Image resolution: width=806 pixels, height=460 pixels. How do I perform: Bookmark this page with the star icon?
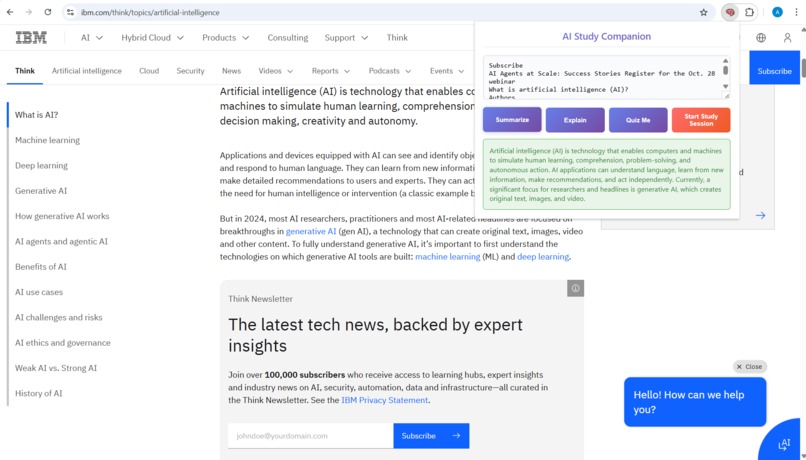[x=703, y=12]
